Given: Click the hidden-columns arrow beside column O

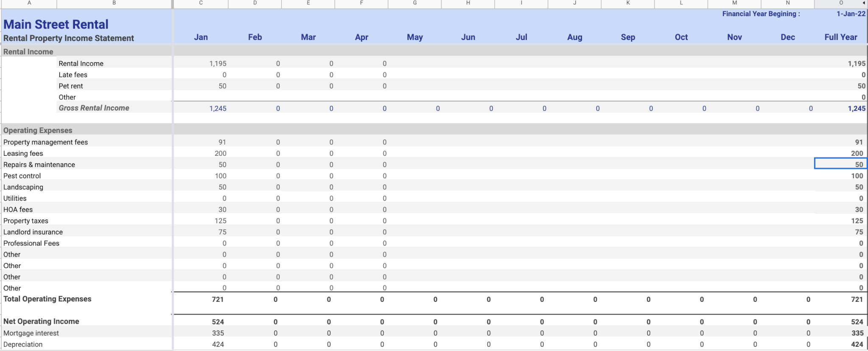Looking at the screenshot, I should tap(864, 3).
